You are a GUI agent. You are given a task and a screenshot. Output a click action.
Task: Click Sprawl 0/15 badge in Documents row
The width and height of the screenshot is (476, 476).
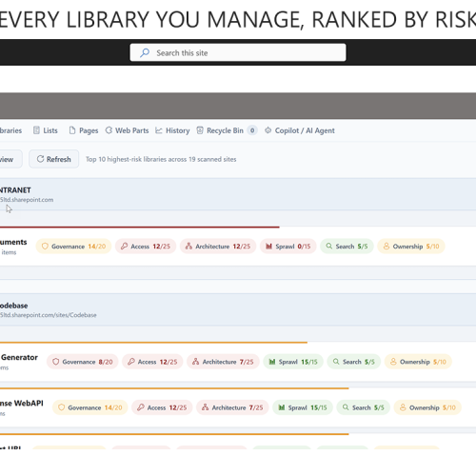click(x=288, y=247)
